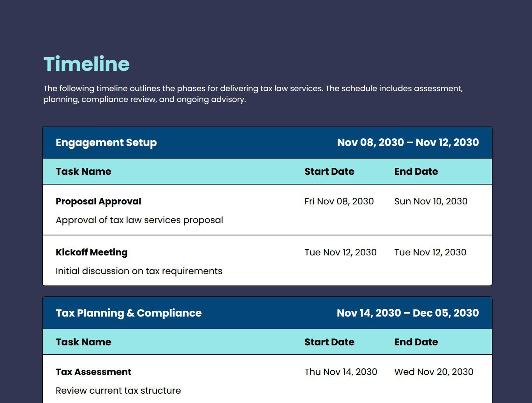Click the Fri Nov 08, 2030 start date
This screenshot has height=403, width=532.
[x=339, y=202]
